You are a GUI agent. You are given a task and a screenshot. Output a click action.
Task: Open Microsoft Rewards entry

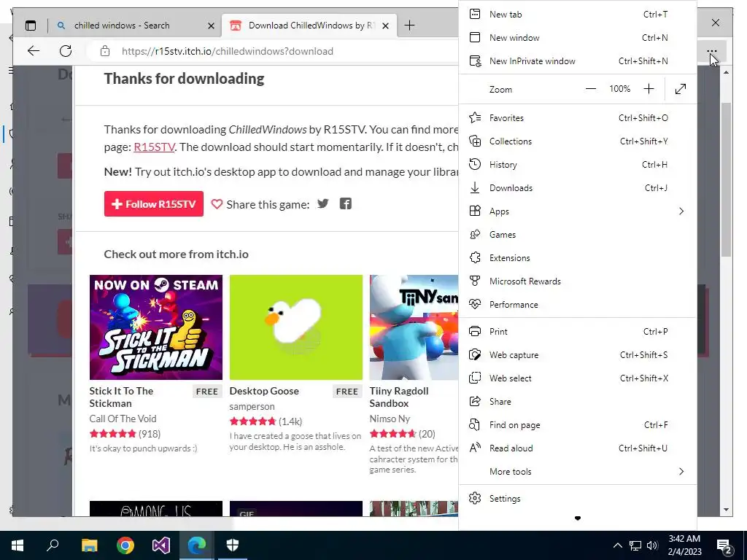[578, 281]
